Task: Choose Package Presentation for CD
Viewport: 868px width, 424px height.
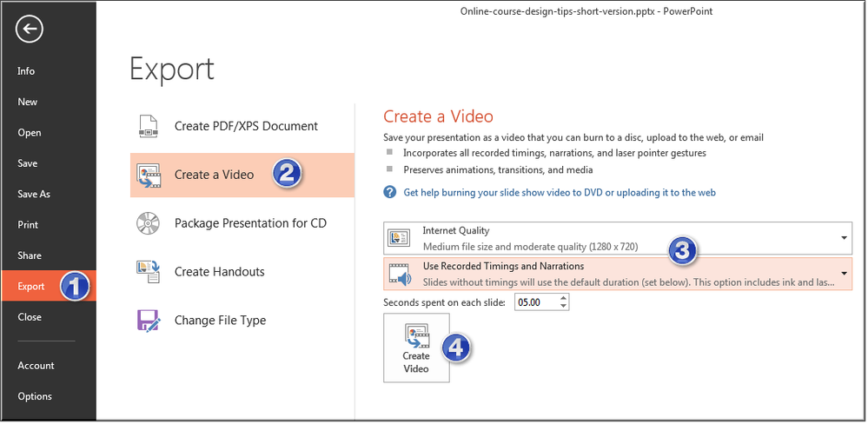Action: pyautogui.click(x=242, y=223)
